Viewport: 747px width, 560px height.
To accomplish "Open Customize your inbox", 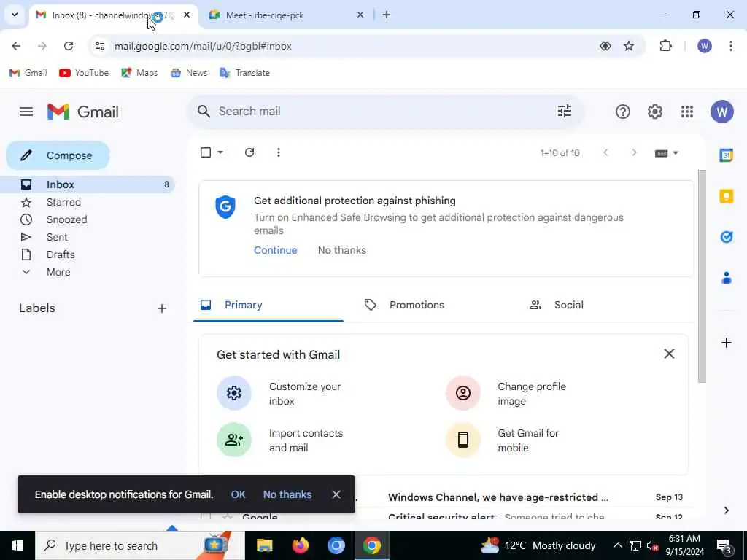I will pyautogui.click(x=286, y=393).
